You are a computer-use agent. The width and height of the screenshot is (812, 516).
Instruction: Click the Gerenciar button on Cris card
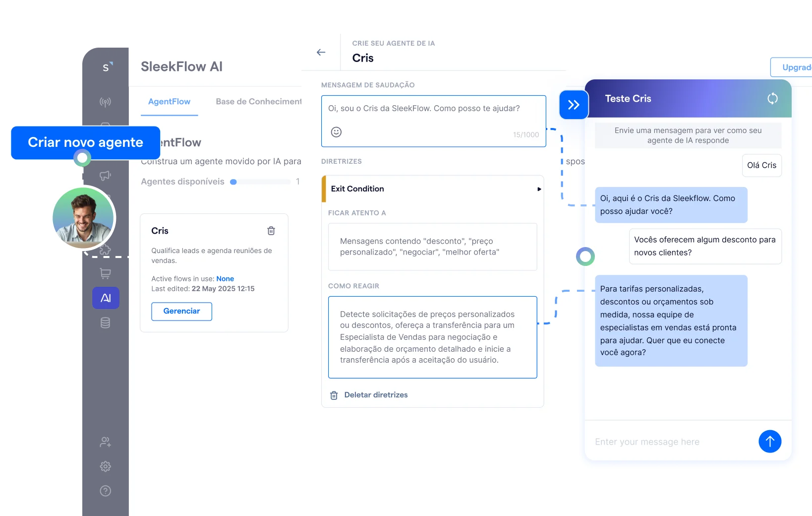pos(181,311)
